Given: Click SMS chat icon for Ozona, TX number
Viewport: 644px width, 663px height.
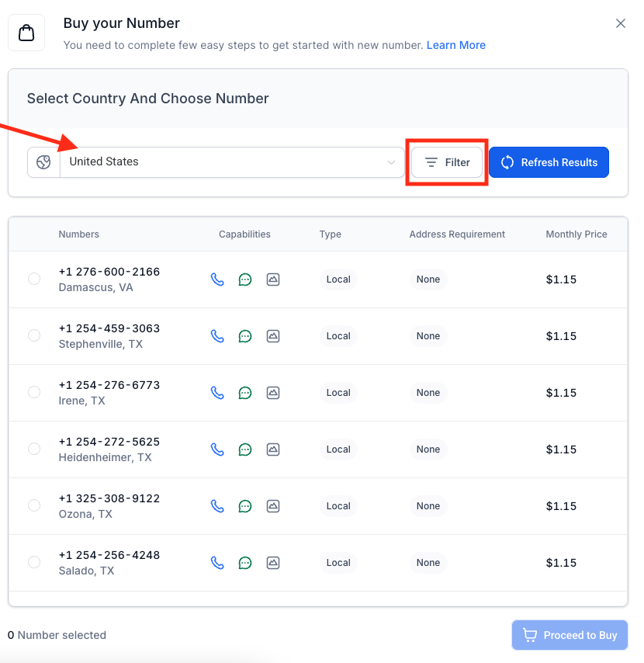Looking at the screenshot, I should coord(245,506).
